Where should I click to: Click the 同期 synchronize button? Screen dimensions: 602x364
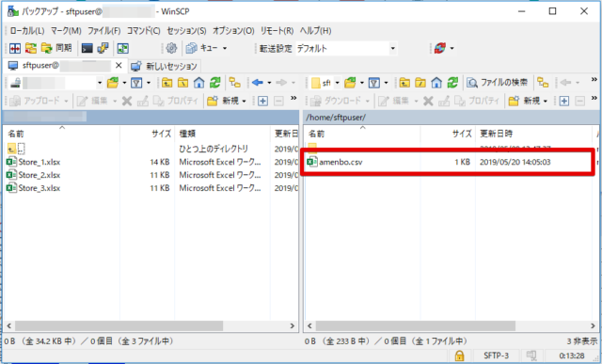point(56,48)
